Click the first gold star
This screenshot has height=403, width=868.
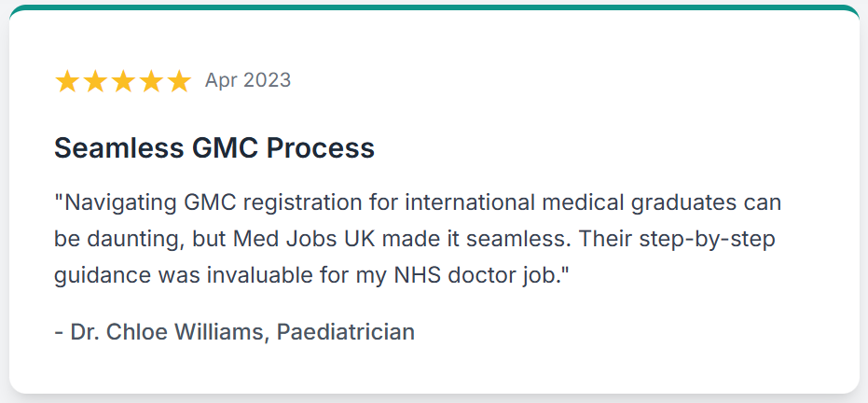coord(67,81)
